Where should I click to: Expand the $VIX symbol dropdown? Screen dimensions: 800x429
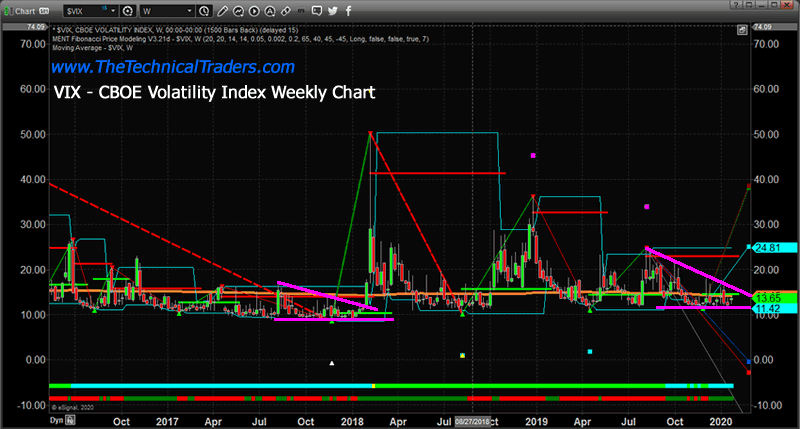118,8
